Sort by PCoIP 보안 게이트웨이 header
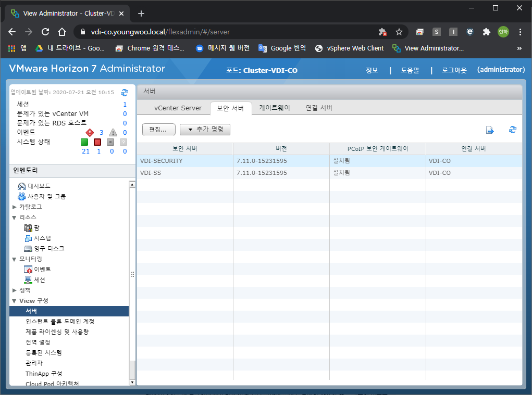The height and width of the screenshot is (395, 532). coord(378,149)
